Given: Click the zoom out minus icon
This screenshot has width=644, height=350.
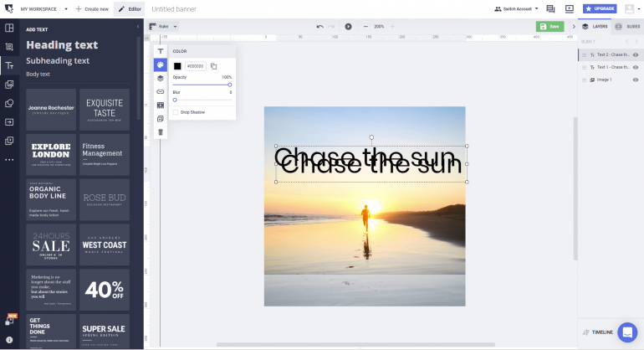Looking at the screenshot, I should 365,27.
